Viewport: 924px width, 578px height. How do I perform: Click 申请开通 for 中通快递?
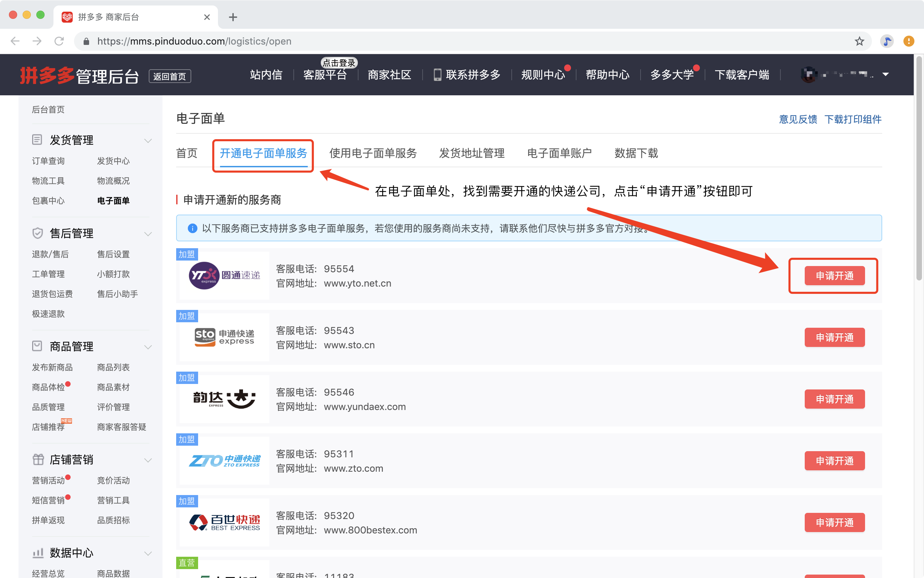pyautogui.click(x=835, y=461)
